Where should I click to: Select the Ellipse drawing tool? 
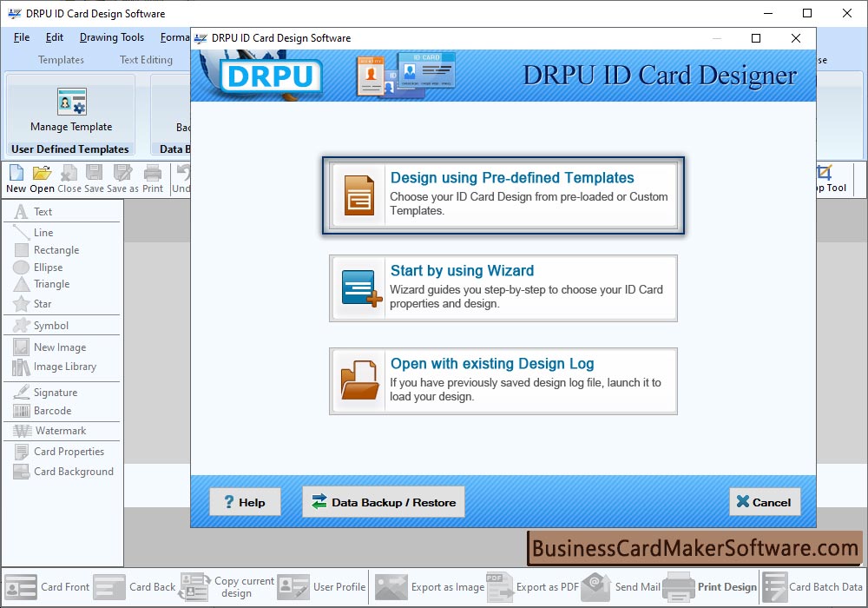click(37, 268)
